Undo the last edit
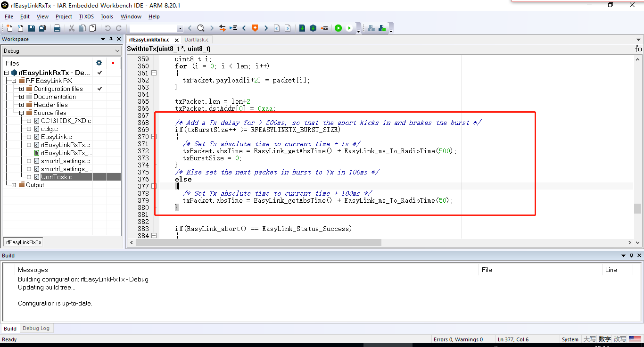 pos(108,28)
